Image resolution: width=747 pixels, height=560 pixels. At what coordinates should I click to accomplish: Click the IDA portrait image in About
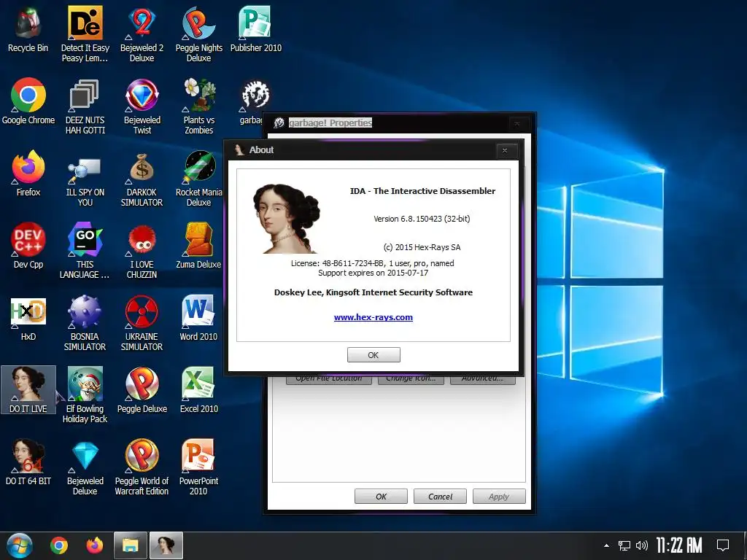tap(286, 219)
